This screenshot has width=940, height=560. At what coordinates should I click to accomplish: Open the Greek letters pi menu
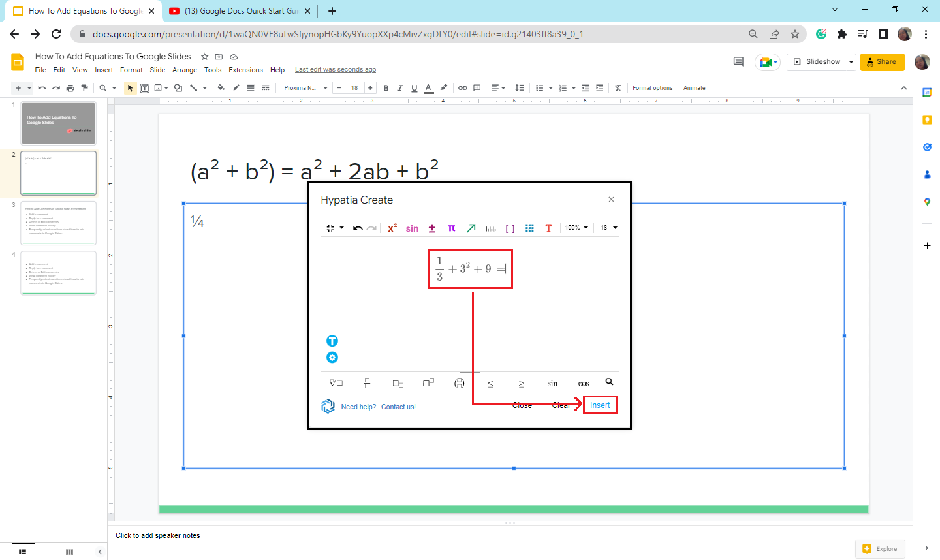click(451, 228)
